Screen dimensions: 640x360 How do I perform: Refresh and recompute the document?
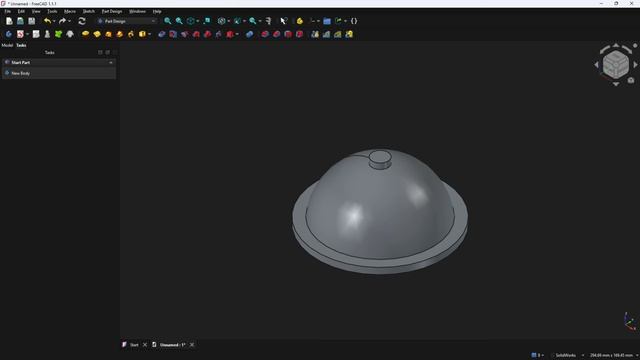pyautogui.click(x=82, y=21)
